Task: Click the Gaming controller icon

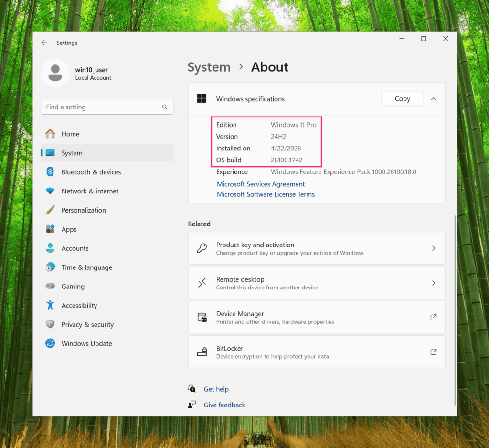Action: coord(50,286)
